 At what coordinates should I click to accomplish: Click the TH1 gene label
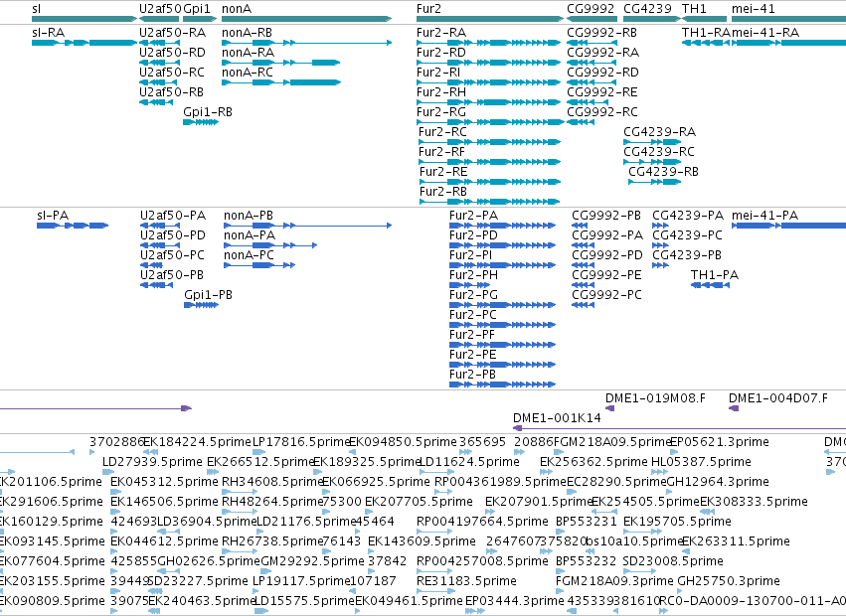tap(694, 9)
